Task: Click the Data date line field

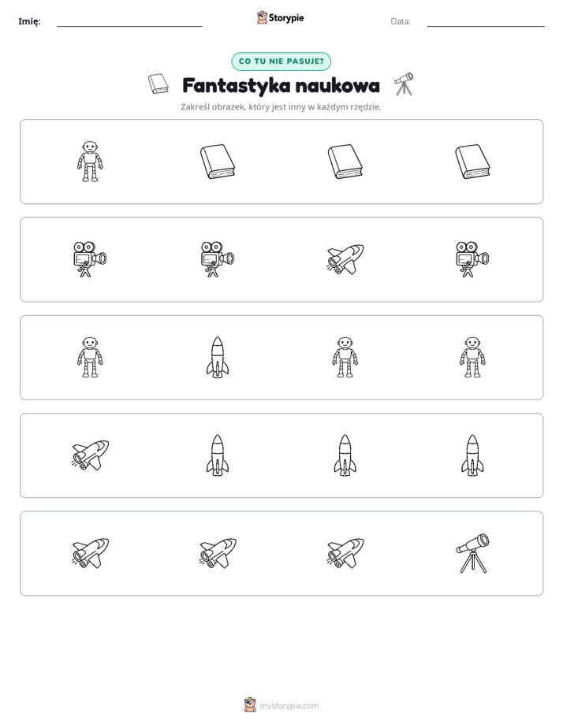Action: pos(486,21)
